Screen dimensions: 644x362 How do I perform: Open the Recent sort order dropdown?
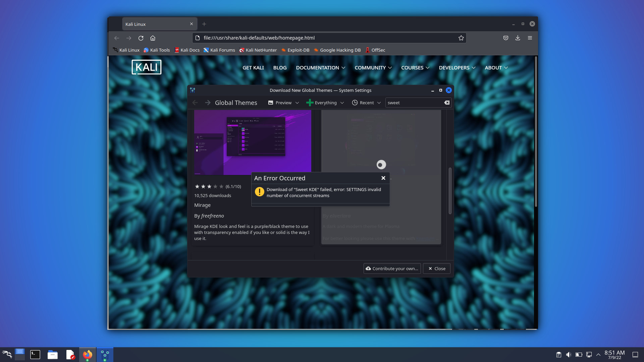[366, 103]
